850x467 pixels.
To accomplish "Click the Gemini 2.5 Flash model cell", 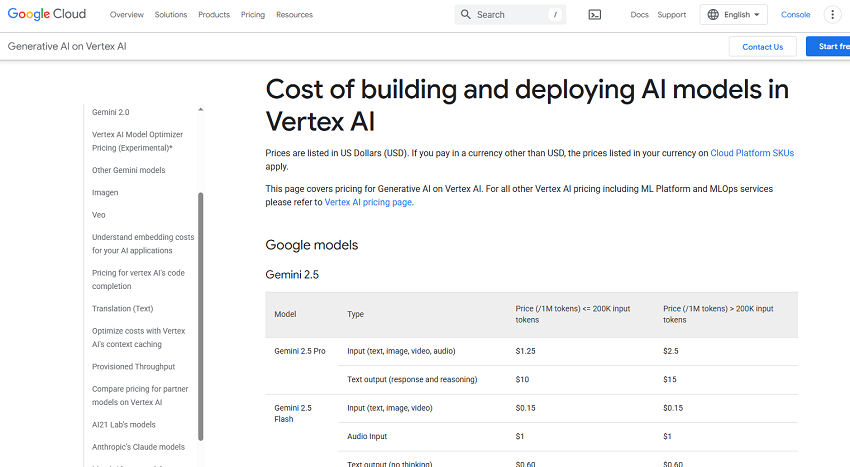I will pyautogui.click(x=293, y=413).
